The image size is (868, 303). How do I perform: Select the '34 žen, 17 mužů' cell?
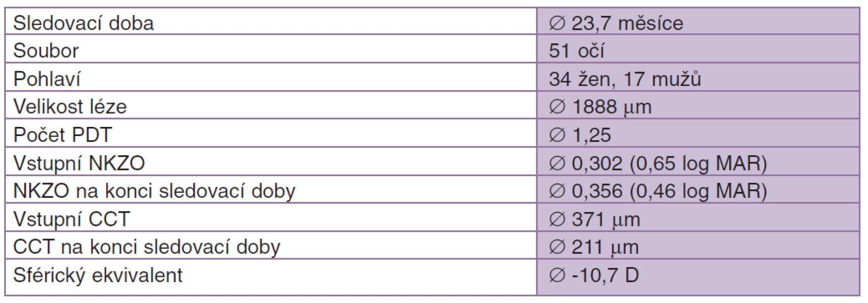698,77
